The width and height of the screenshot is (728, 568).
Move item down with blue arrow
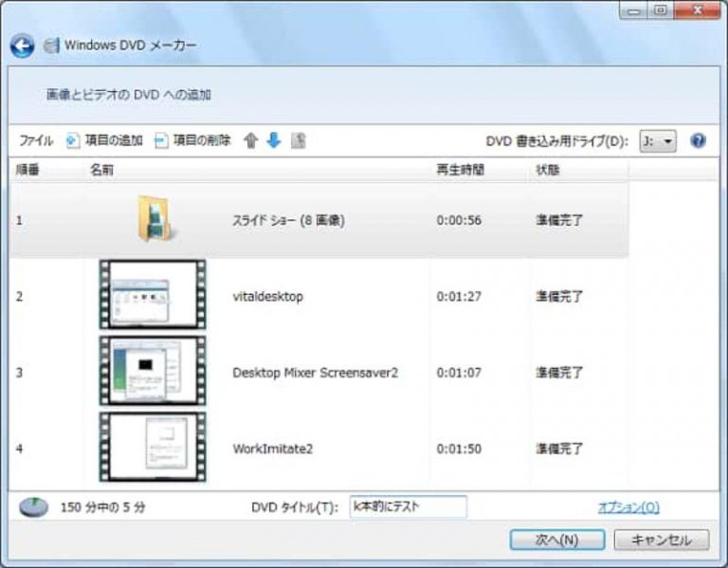click(274, 140)
